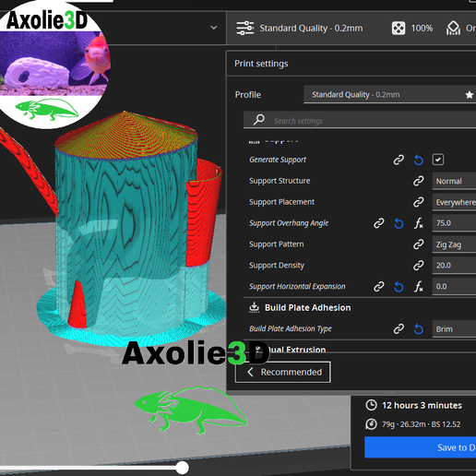This screenshot has height=476, width=476.
Task: Click the layer preview slider handle
Action: [182, 468]
